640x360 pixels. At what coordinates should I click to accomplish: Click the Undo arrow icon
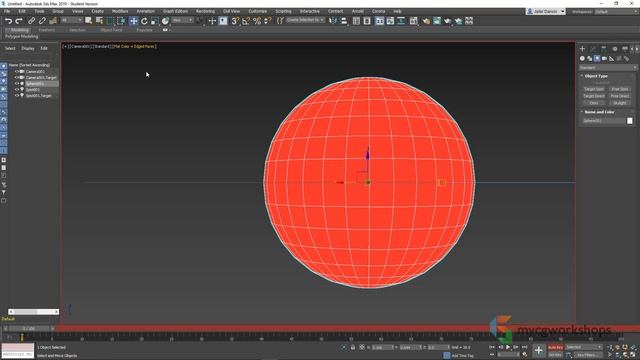point(8,21)
